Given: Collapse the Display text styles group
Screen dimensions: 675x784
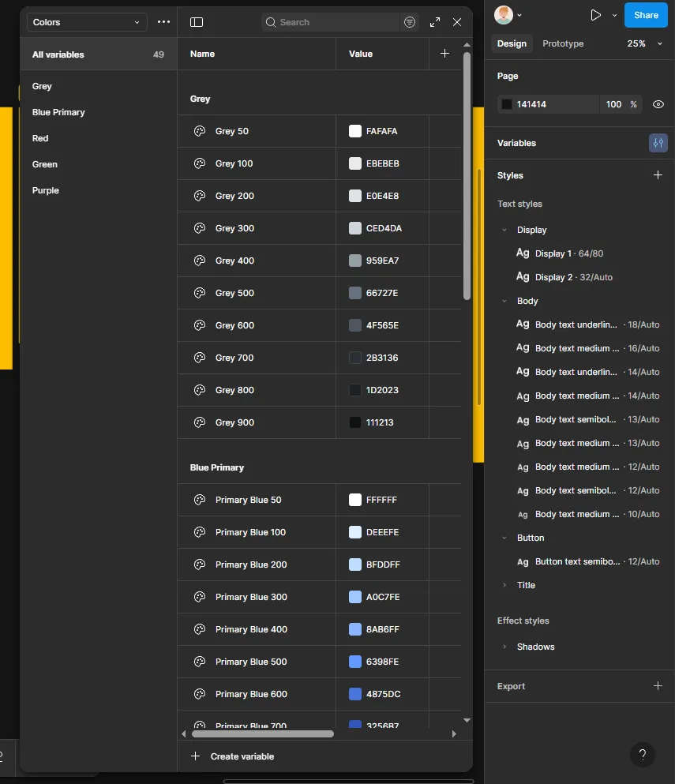Looking at the screenshot, I should [x=504, y=230].
